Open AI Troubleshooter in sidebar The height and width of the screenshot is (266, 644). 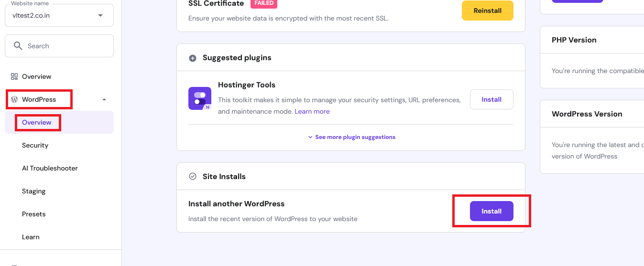point(50,168)
